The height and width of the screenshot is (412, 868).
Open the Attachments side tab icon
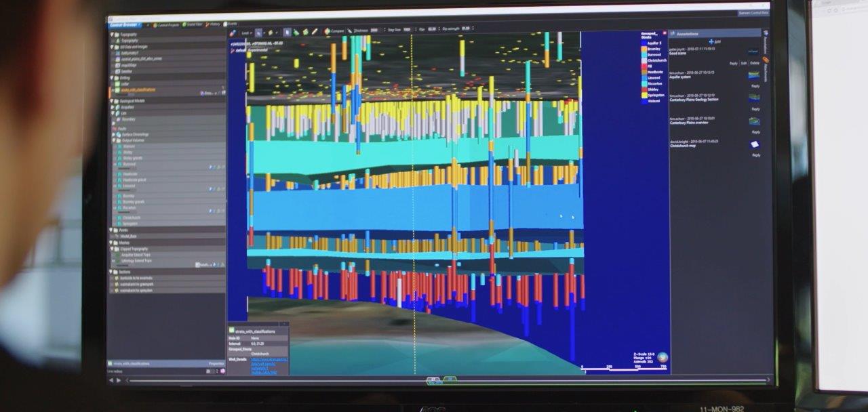pos(766,61)
